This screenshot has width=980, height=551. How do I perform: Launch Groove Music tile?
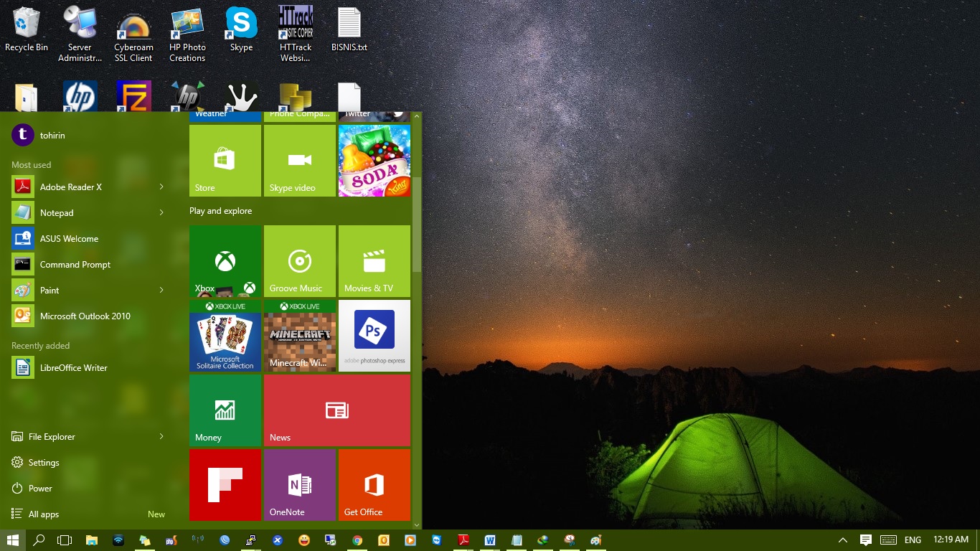(300, 261)
